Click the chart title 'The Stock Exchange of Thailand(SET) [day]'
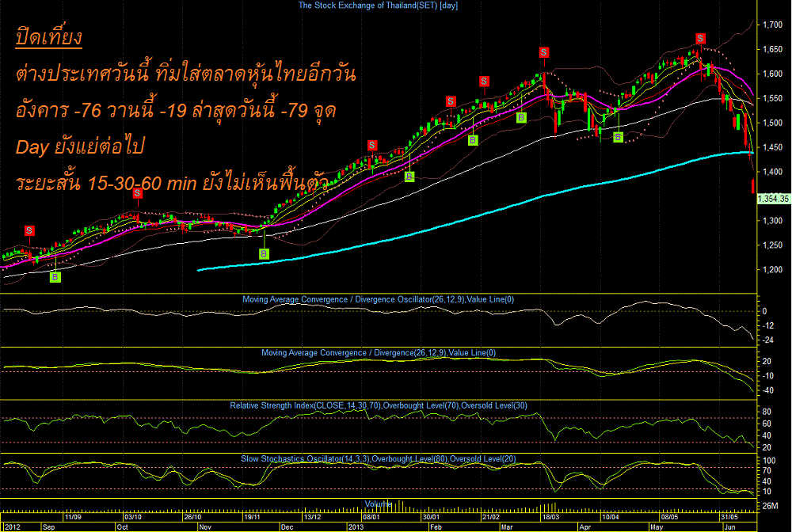Viewport: 792px width, 532px height. pos(378,5)
